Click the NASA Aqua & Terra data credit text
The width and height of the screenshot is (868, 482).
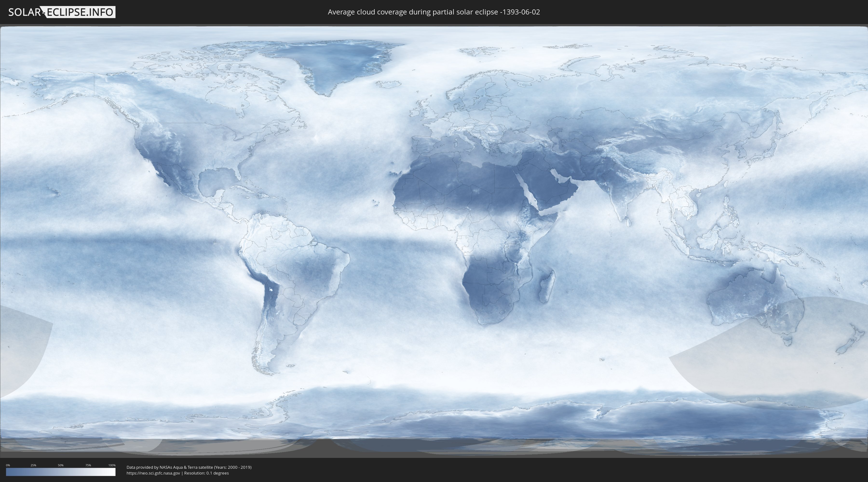click(x=189, y=467)
